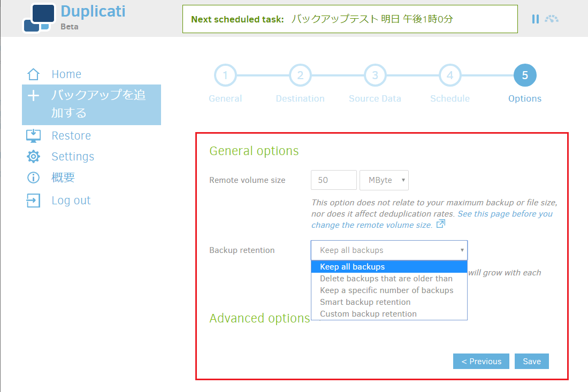Click the info icon beside 概要
This screenshot has width=588, height=392.
coord(33,177)
